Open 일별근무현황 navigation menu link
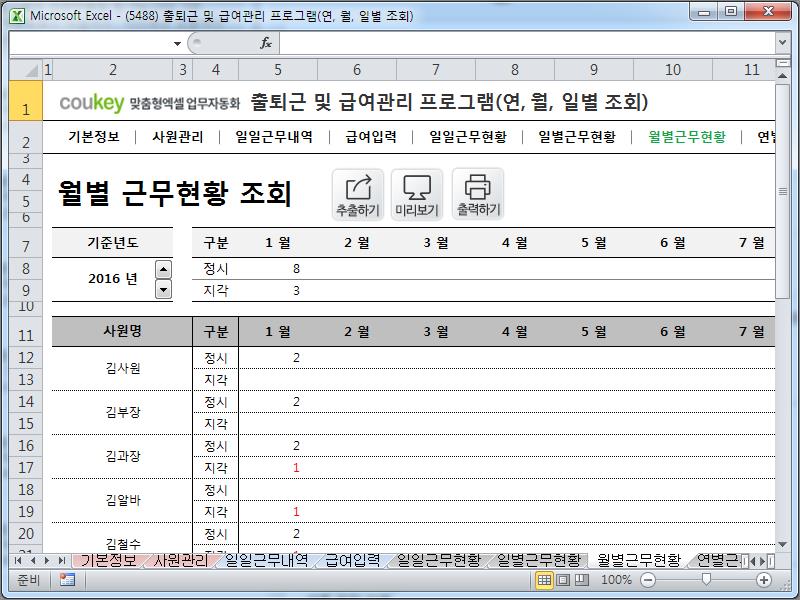The image size is (800, 600). coord(577,137)
